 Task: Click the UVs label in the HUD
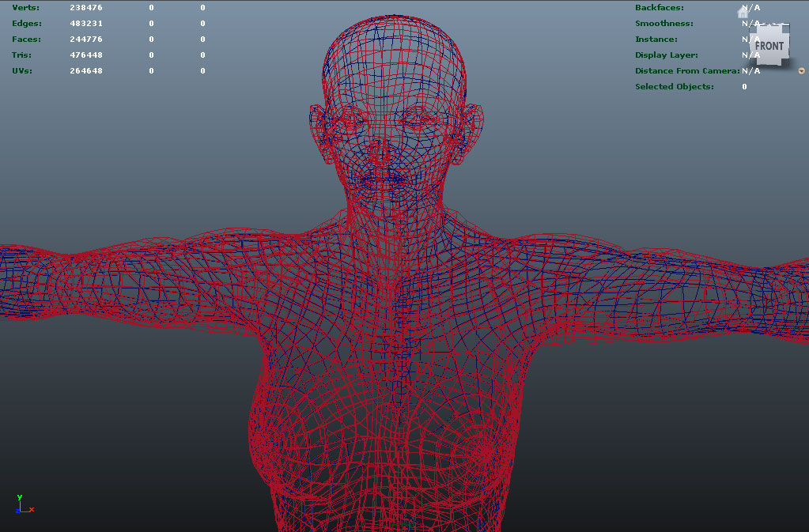tap(24, 71)
